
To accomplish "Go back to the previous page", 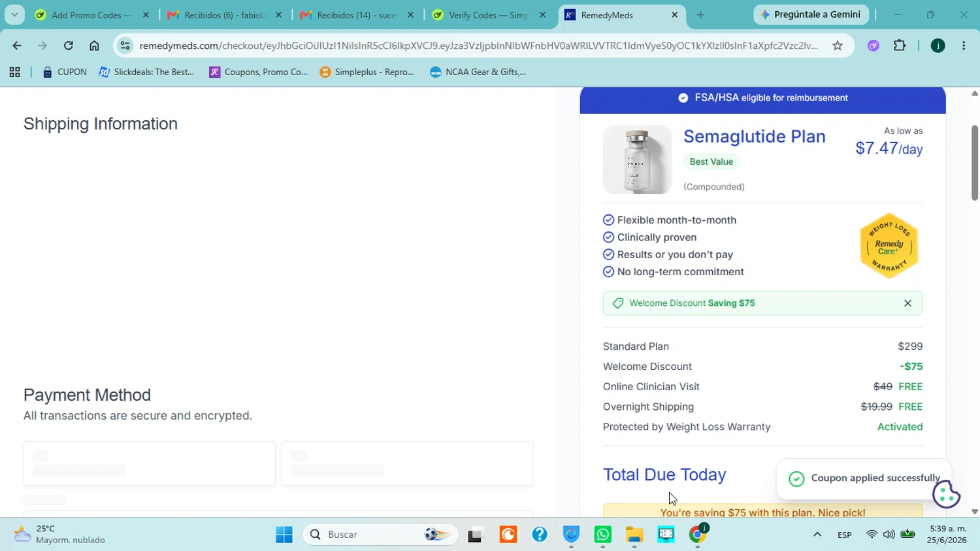I will click(x=16, y=45).
